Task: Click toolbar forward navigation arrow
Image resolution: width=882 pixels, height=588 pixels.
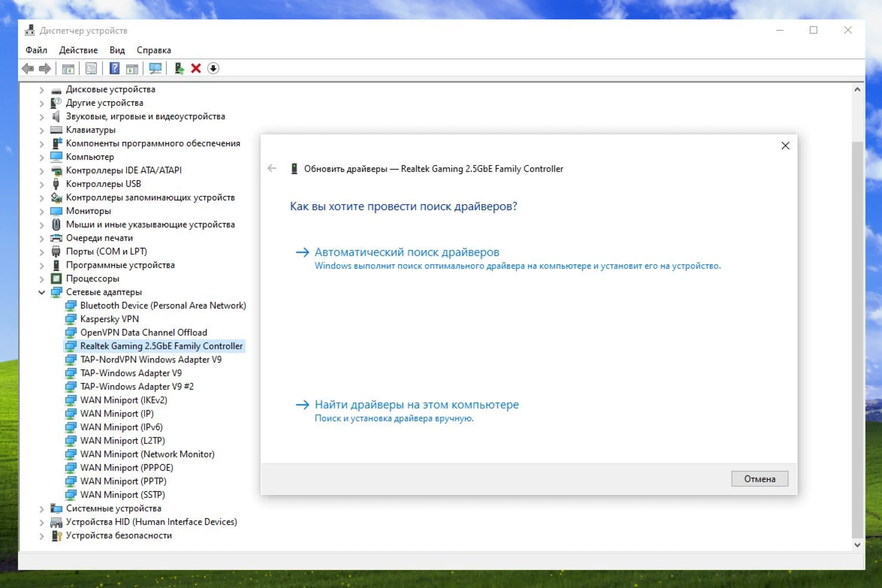Action: (45, 69)
